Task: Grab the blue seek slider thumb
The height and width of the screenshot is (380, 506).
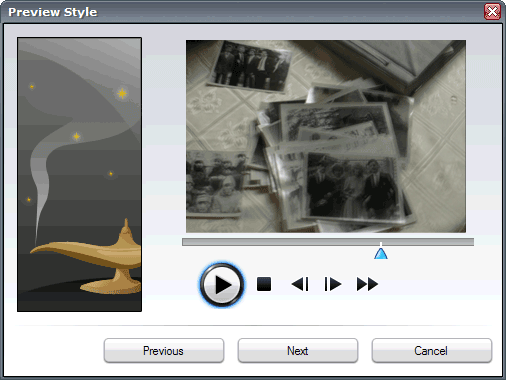Action: point(381,253)
